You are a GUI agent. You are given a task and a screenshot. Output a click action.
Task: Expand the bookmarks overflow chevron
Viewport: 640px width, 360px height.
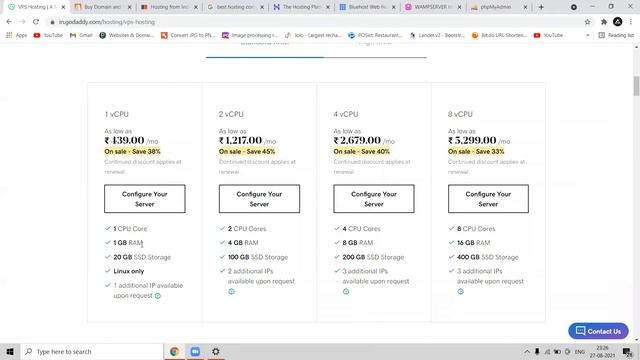588,36
